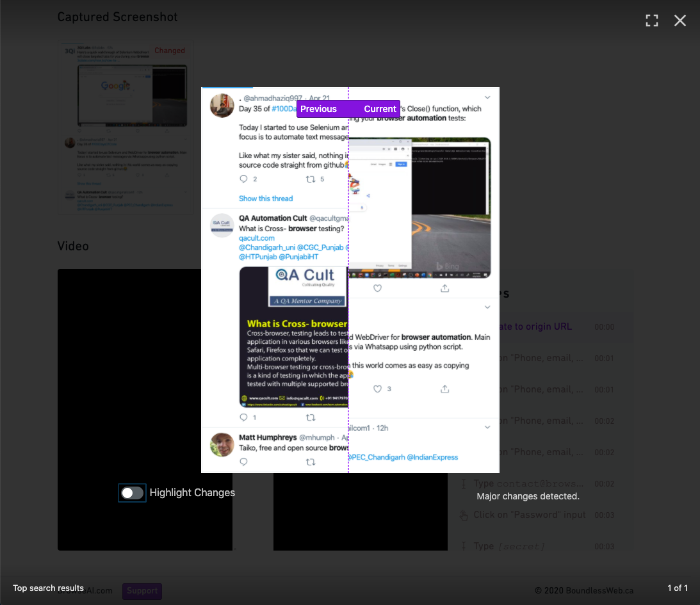The image size is (700, 605).
Task: Expand the chevron menu above the WebDriver tweet
Action: point(487,307)
